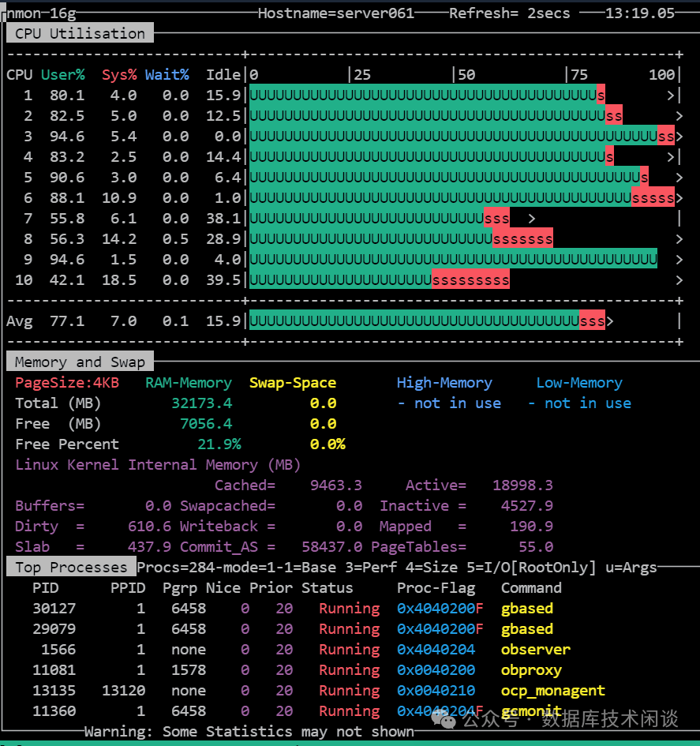Screen dimensions: 700x746
Task: Click the RAM-Memory column heading
Action: [x=189, y=383]
